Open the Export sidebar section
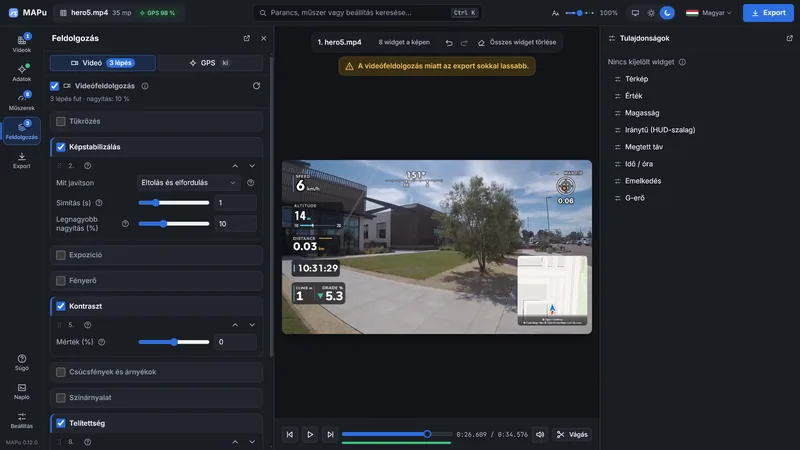800x450 pixels. (x=21, y=160)
